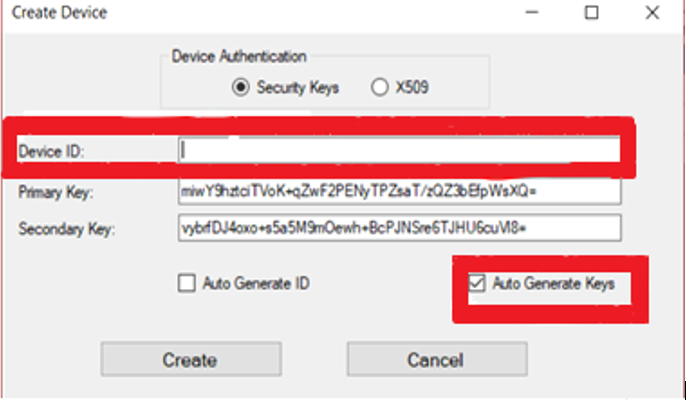689x403 pixels.
Task: Close the Create Device dialog
Action: (x=652, y=12)
